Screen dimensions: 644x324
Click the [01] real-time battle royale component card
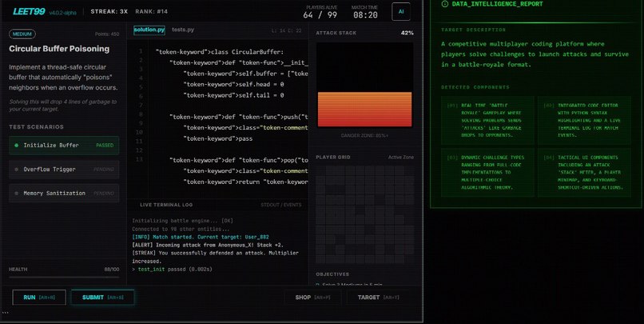(x=487, y=120)
